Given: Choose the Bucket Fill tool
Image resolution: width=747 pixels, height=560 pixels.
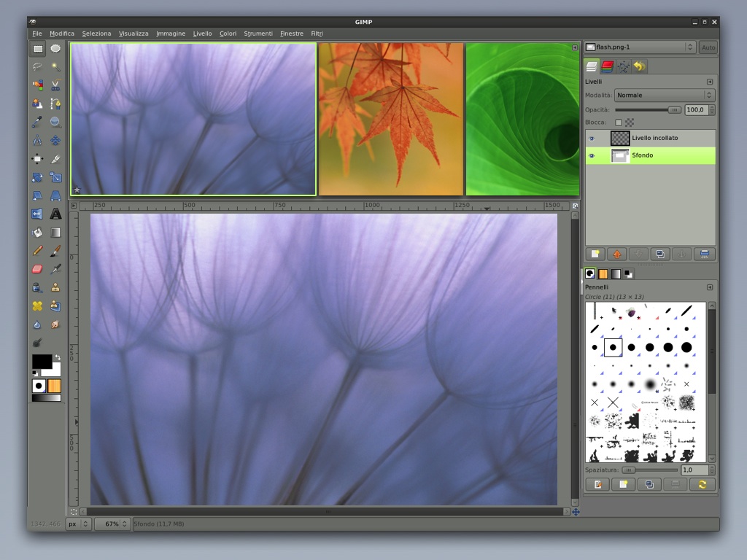Looking at the screenshot, I should 37,232.
